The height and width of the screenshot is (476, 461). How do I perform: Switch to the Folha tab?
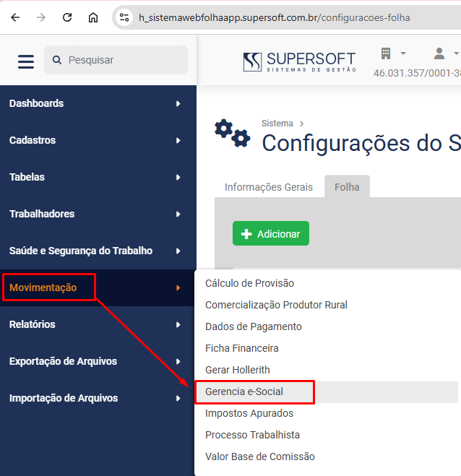click(x=347, y=187)
